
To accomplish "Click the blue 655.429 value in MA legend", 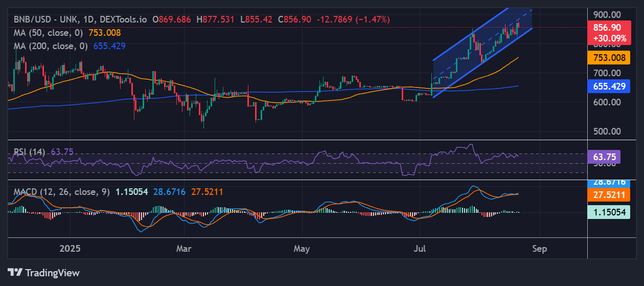I will (x=109, y=46).
